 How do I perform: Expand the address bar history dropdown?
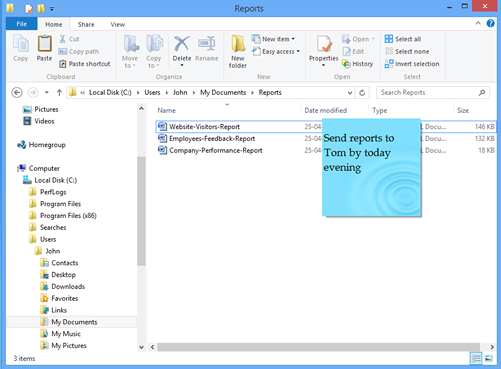[x=350, y=93]
